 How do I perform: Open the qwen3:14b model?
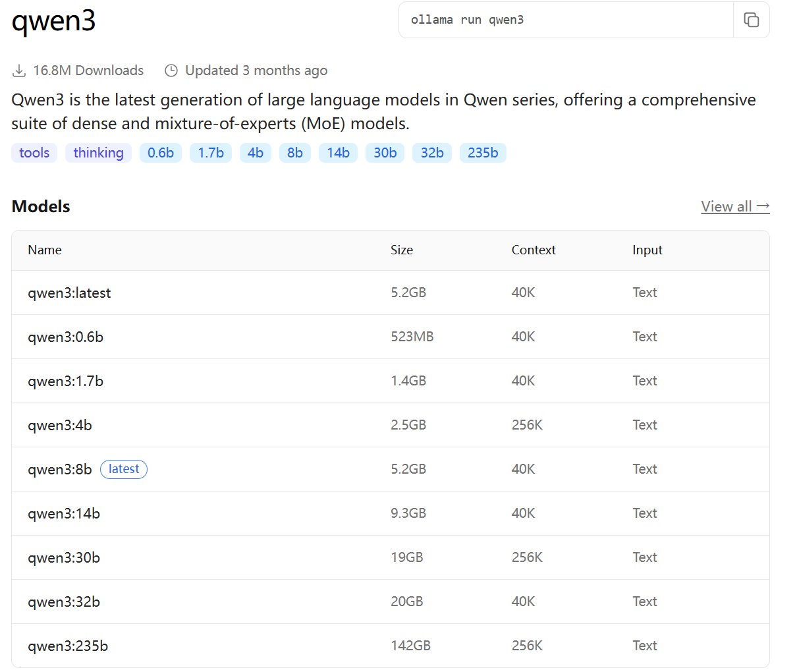coord(64,514)
